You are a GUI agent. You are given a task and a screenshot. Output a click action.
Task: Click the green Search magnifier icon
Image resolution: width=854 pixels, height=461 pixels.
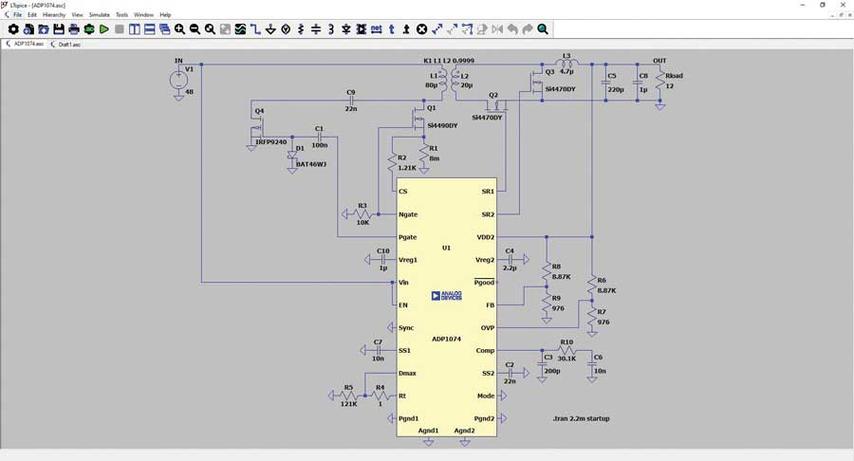coord(543,29)
